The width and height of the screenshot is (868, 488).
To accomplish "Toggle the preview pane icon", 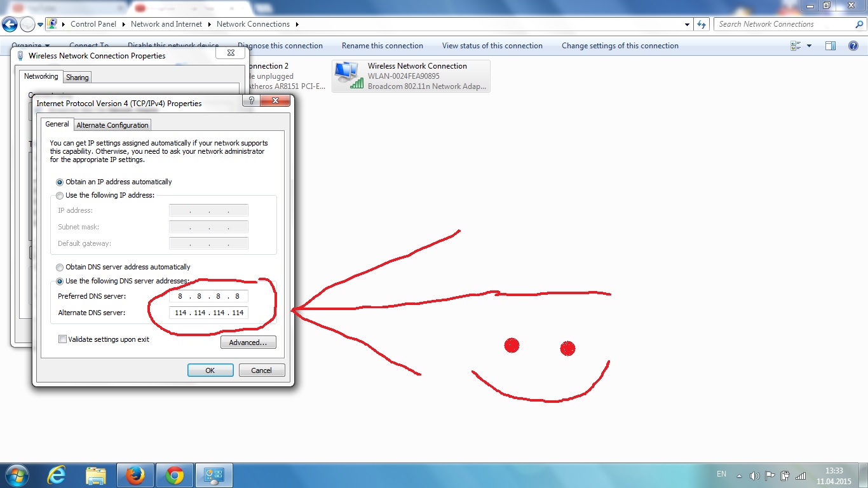I will click(830, 46).
